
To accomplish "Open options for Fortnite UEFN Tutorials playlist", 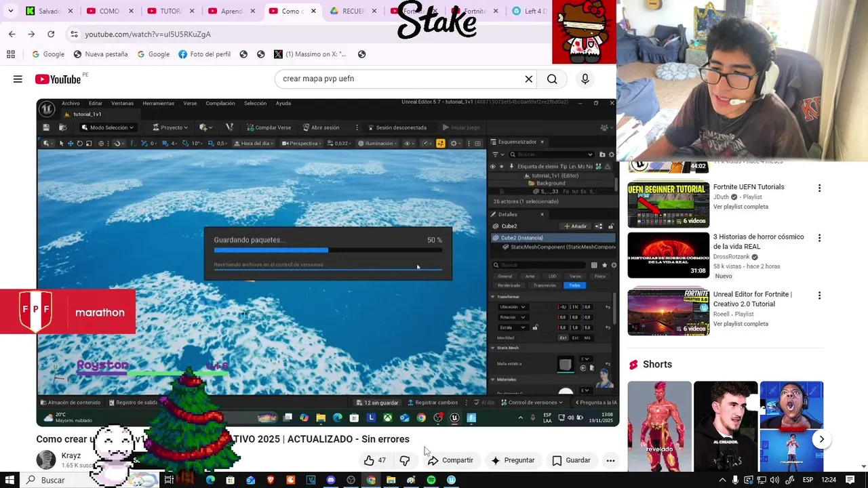I will coord(819,188).
